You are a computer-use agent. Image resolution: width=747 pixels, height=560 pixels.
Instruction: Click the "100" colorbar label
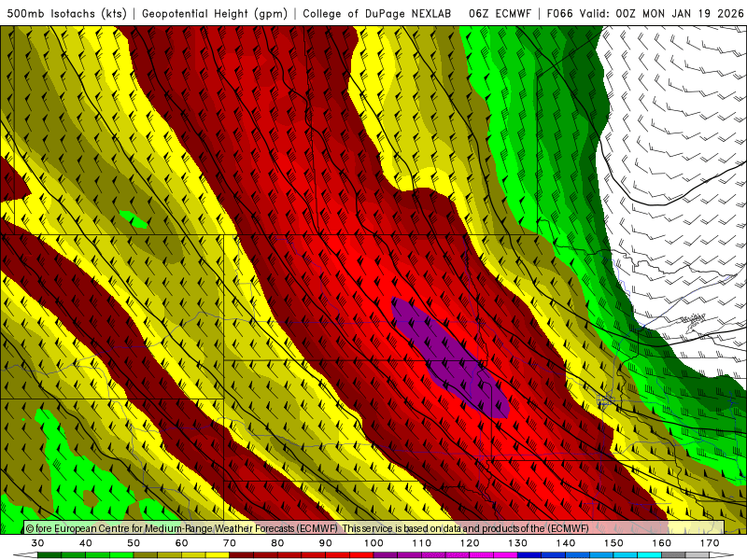pyautogui.click(x=374, y=543)
